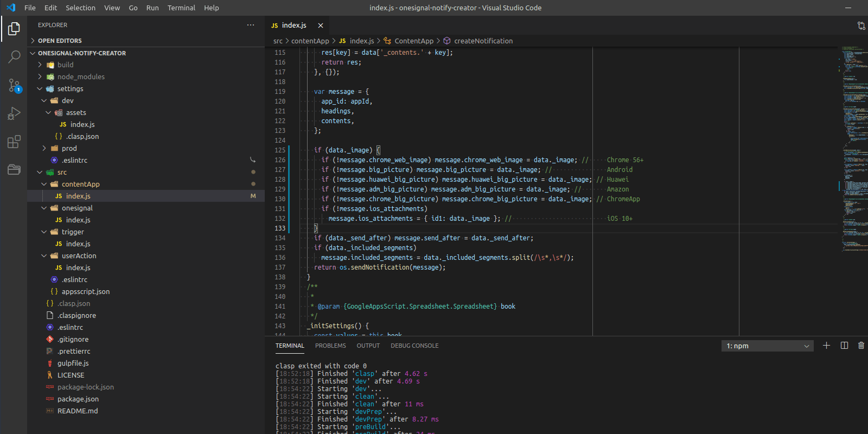The width and height of the screenshot is (868, 434).
Task: Switch to the Problems tab
Action: 330,346
